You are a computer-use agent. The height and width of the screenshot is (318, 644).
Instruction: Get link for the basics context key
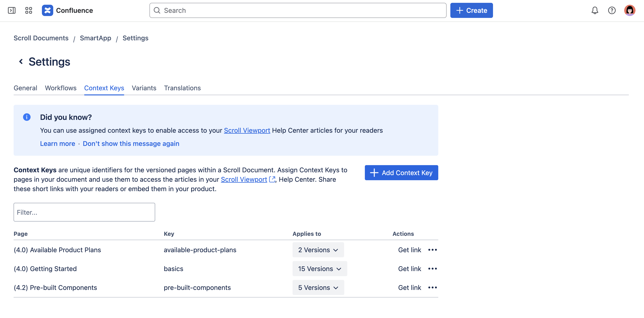tap(410, 269)
